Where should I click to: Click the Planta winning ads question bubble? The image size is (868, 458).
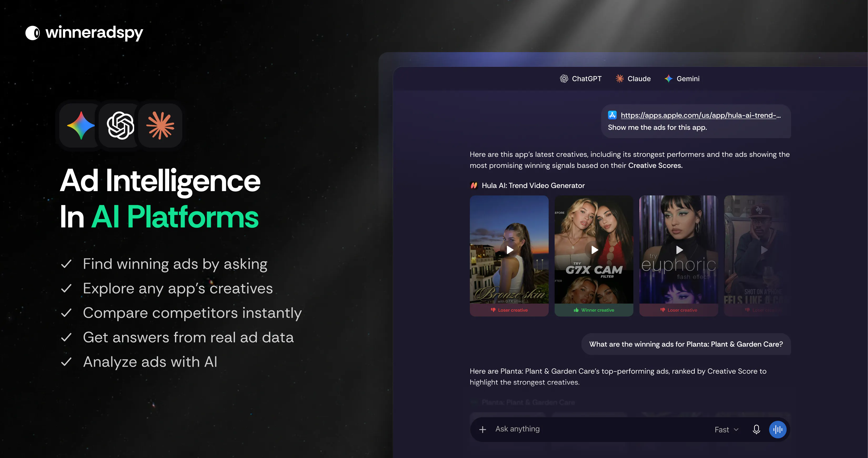tap(686, 344)
